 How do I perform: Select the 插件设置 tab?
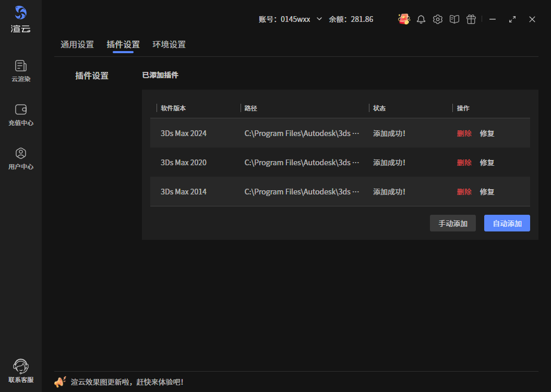[123, 45]
